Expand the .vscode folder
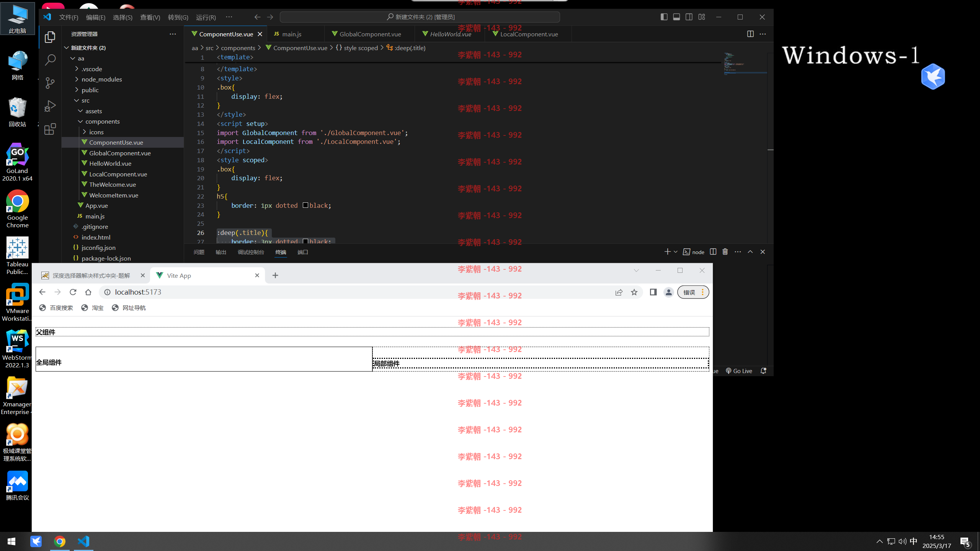The width and height of the screenshot is (980, 551). tap(77, 69)
